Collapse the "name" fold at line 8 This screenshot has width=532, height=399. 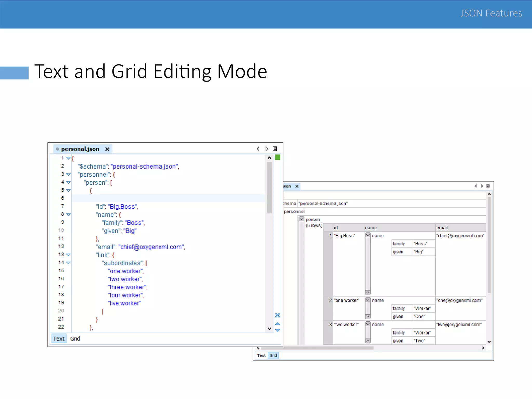coord(68,215)
